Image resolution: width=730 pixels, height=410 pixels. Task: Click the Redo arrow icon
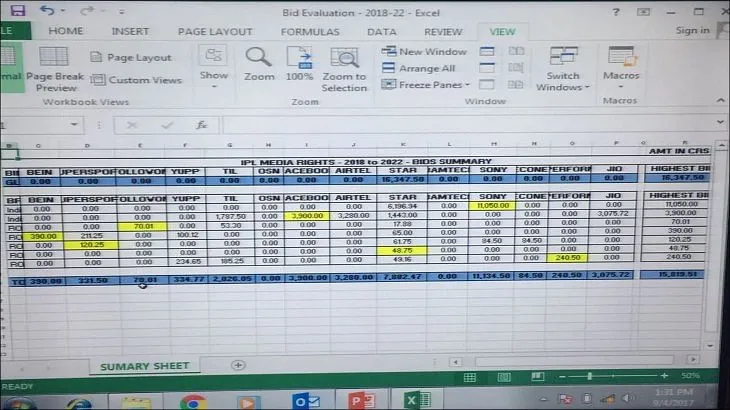87,10
